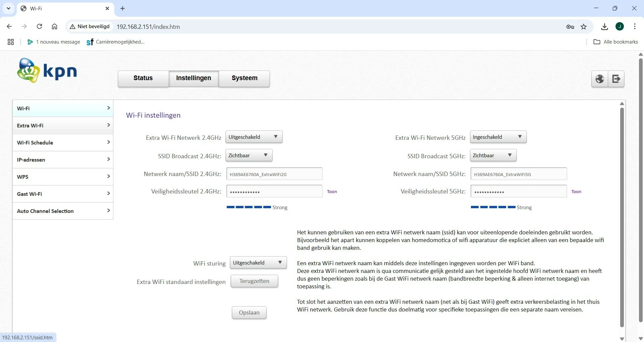Open Wi-Fi Schedule sidebar item
Screen dimensions: 644x342
click(63, 142)
